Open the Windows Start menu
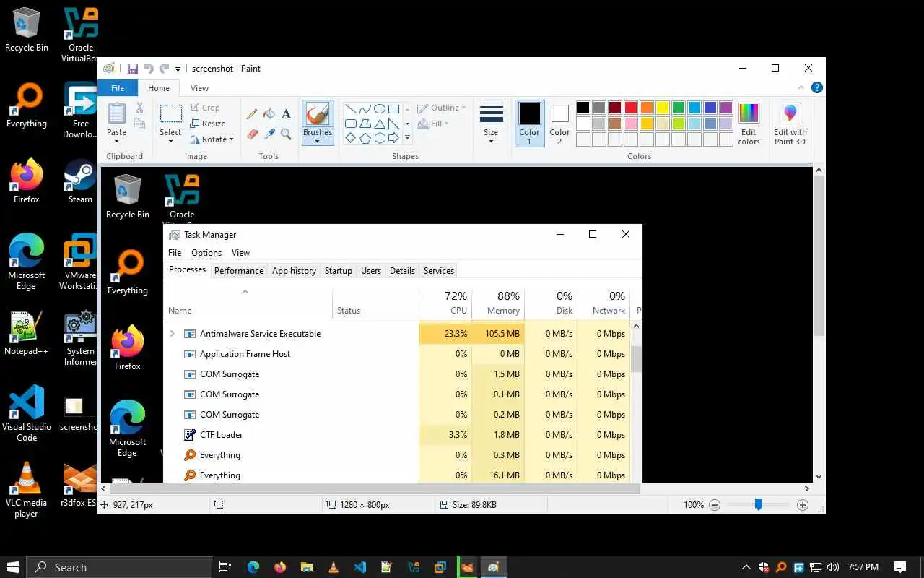924x578 pixels. point(13,567)
